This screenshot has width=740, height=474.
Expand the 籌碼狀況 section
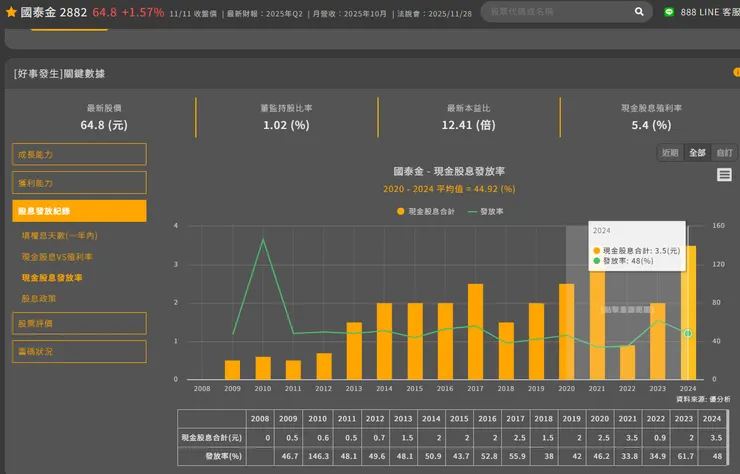(79, 352)
